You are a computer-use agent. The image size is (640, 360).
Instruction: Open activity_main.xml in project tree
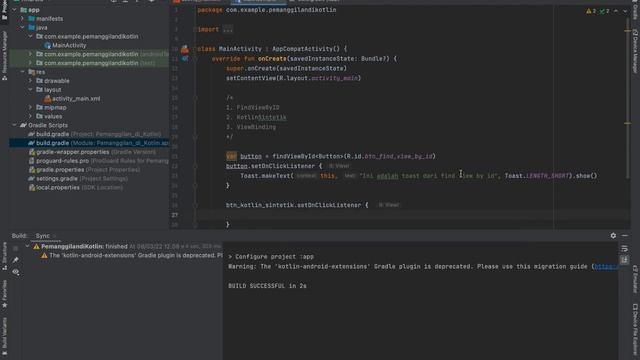pos(76,99)
